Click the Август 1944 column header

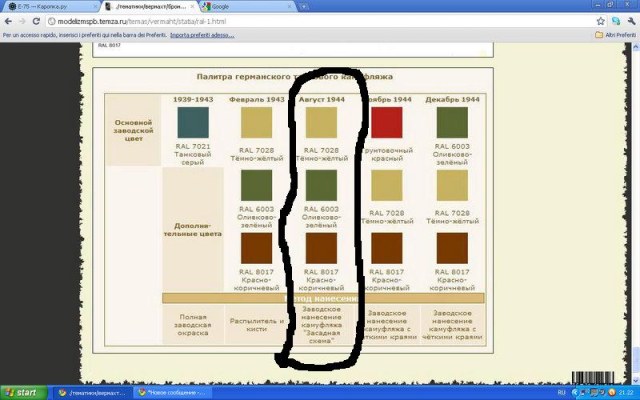coord(321,100)
